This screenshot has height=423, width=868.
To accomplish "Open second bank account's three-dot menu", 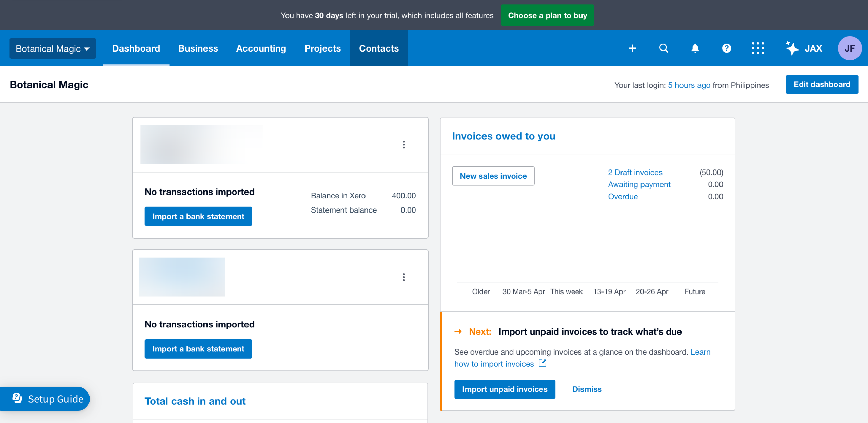I will click(403, 277).
